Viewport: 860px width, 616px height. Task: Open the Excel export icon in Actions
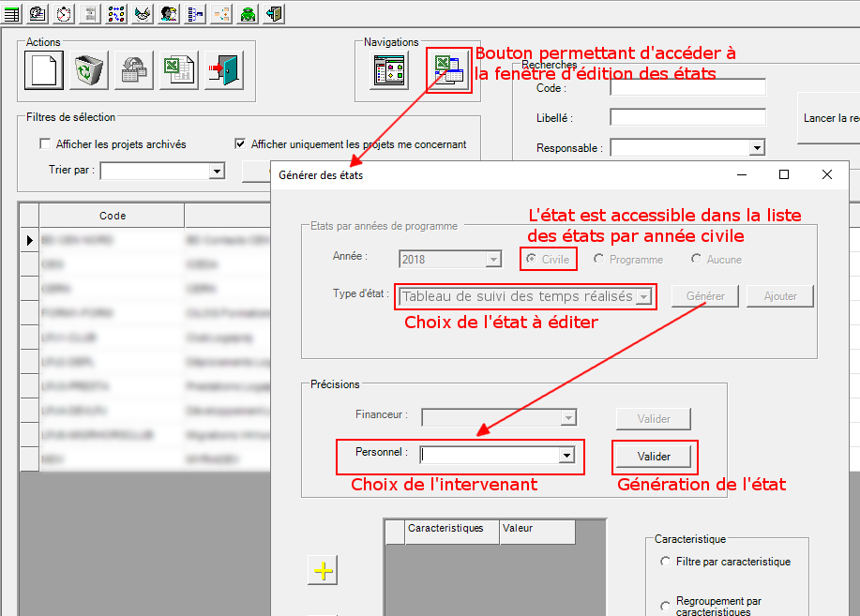click(177, 70)
